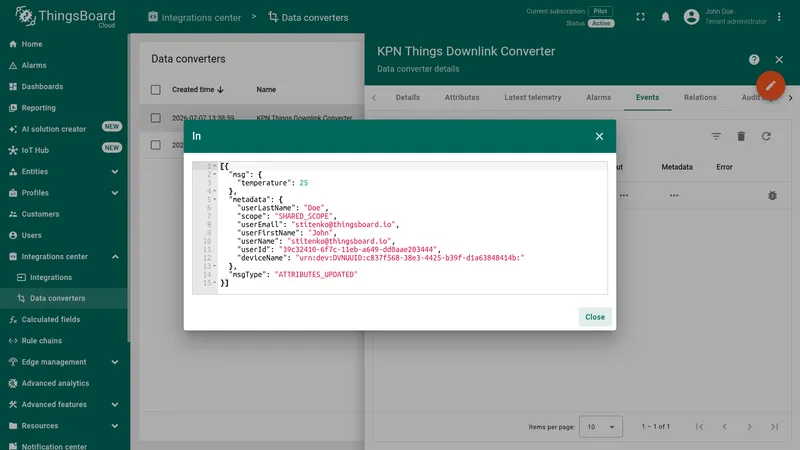Collapse the Integrations center chevron

115,257
